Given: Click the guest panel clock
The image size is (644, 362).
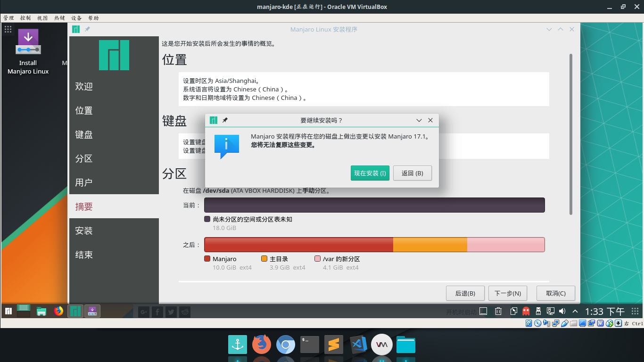Looking at the screenshot, I should pyautogui.click(x=605, y=311).
